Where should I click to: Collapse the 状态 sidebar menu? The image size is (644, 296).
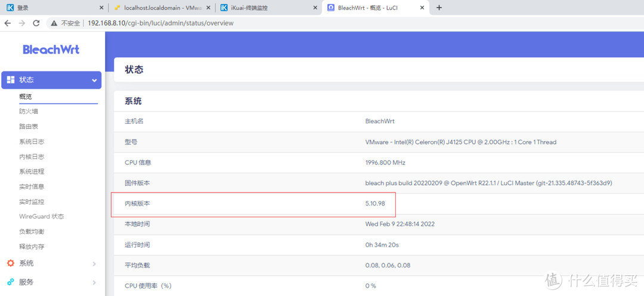(51, 80)
